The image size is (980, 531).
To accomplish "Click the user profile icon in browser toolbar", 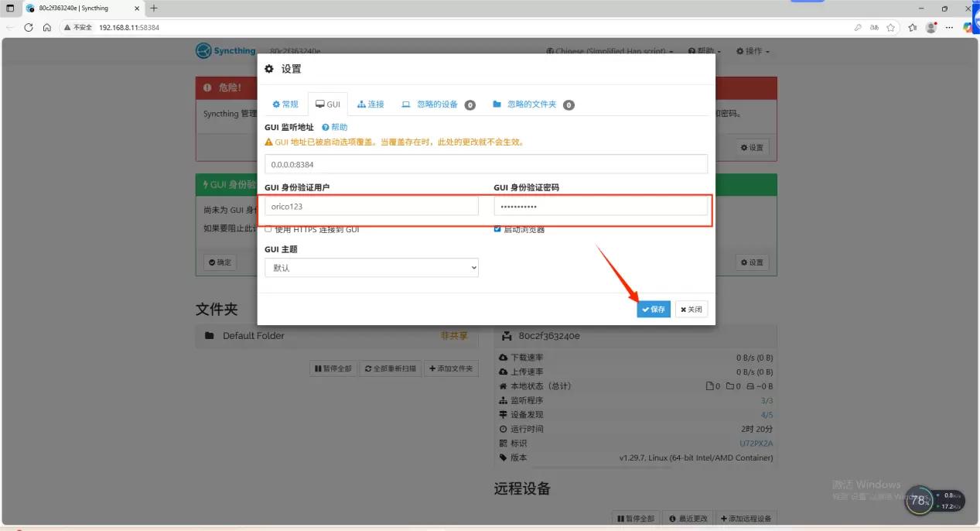I will pos(931,27).
